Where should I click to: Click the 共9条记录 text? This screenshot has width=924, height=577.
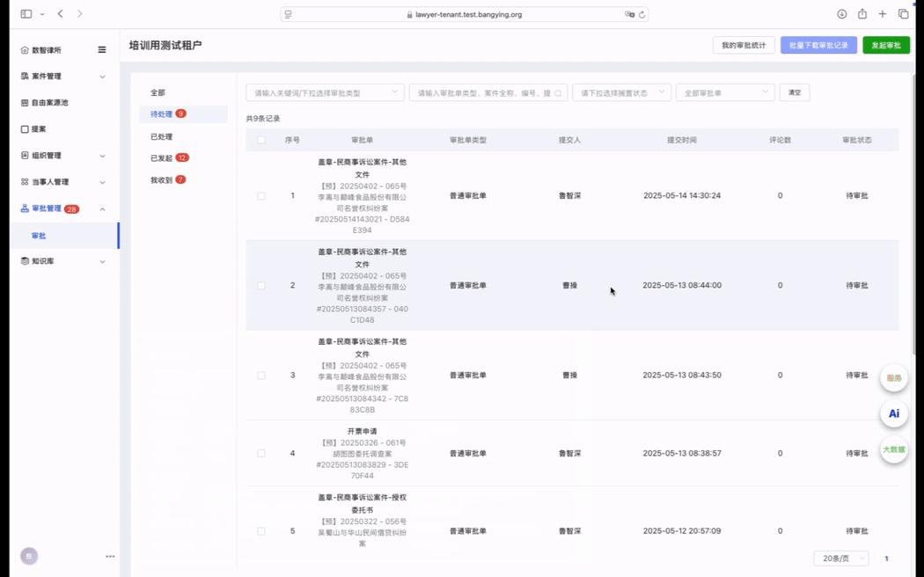tap(263, 119)
